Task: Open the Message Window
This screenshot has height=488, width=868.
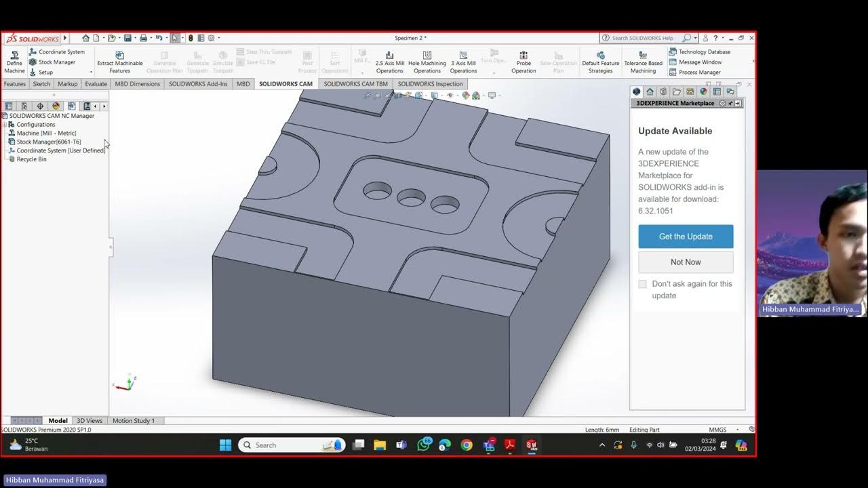Action: click(695, 62)
